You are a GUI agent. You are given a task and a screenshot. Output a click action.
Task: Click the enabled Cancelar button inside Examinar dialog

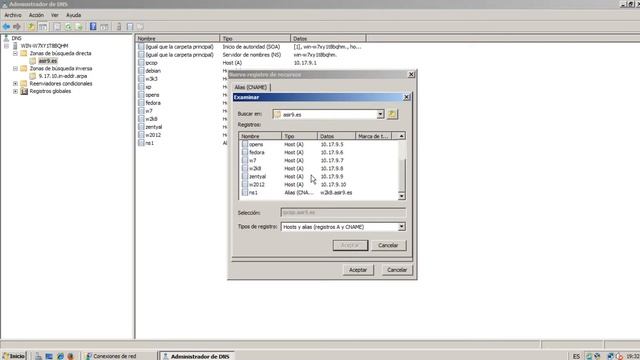[x=388, y=245]
